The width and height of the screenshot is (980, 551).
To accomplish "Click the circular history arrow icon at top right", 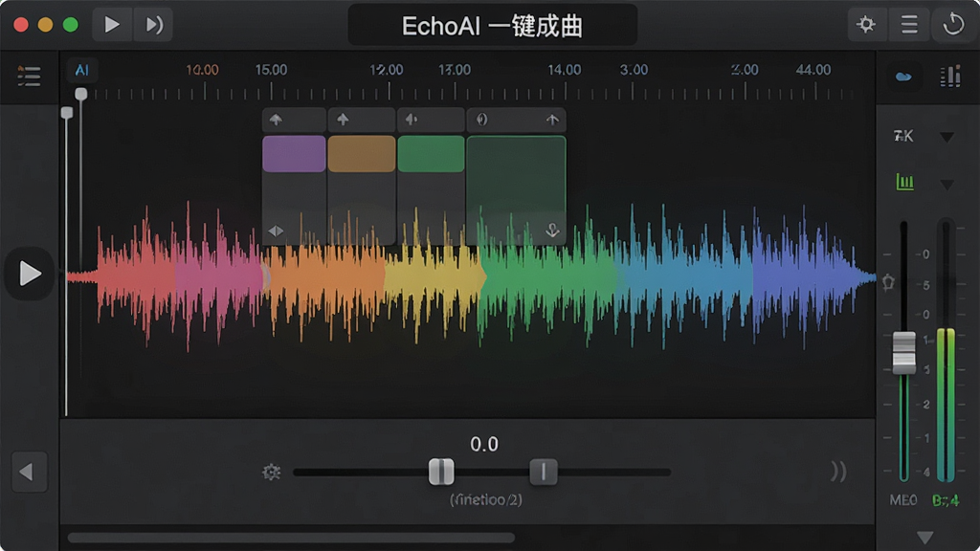I will pos(953,24).
